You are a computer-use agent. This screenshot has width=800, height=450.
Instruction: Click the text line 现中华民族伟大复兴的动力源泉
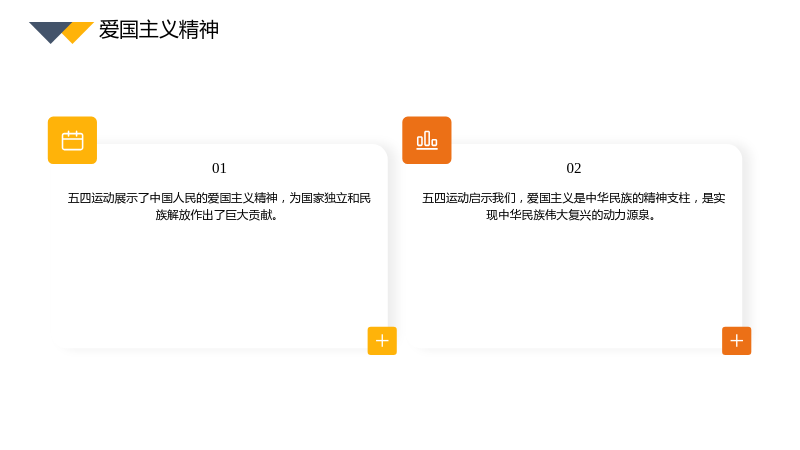(570, 215)
